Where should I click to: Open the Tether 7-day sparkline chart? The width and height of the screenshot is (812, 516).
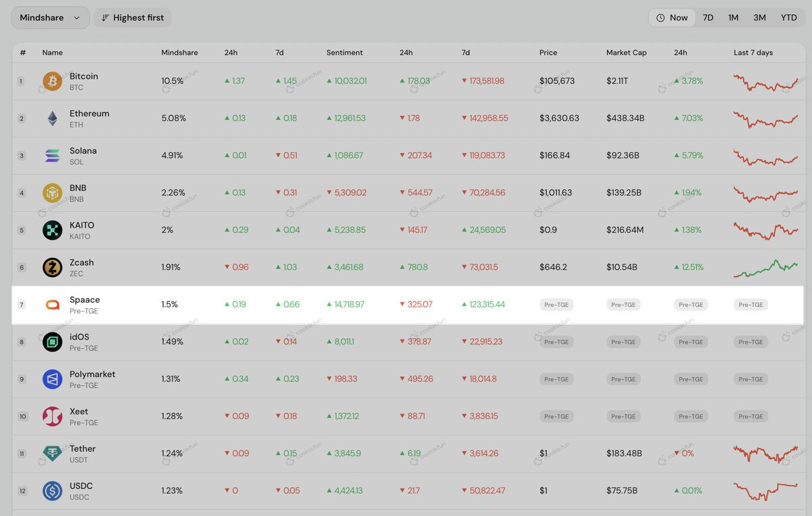tap(766, 454)
